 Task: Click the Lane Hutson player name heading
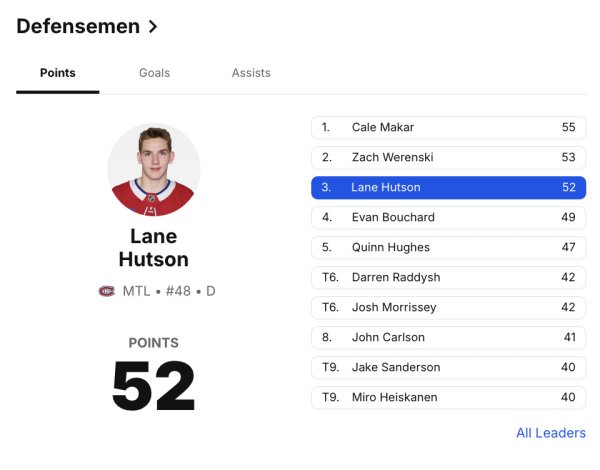[x=153, y=248]
